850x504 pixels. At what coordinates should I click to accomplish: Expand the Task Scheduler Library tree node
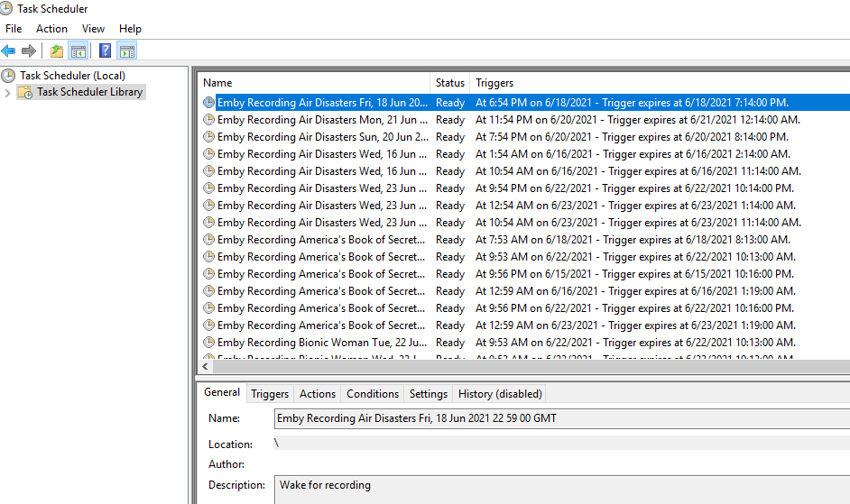(8, 92)
